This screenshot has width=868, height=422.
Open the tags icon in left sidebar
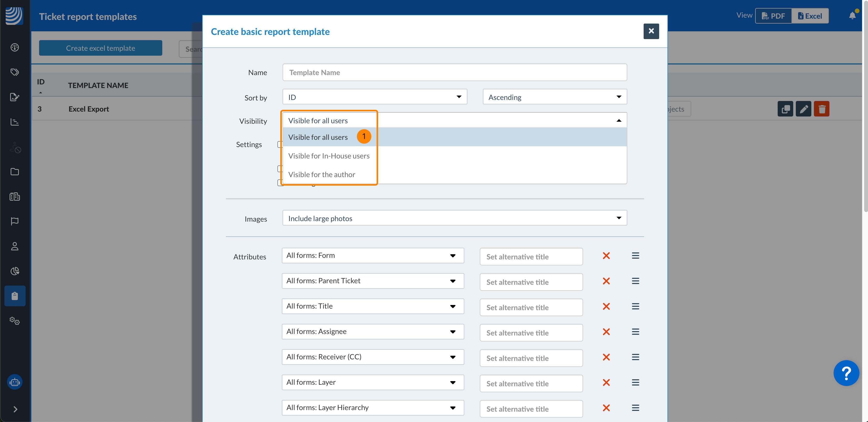pos(14,72)
